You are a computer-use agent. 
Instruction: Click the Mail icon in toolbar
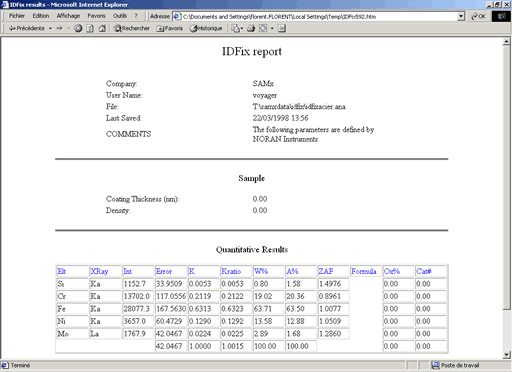[x=235, y=28]
